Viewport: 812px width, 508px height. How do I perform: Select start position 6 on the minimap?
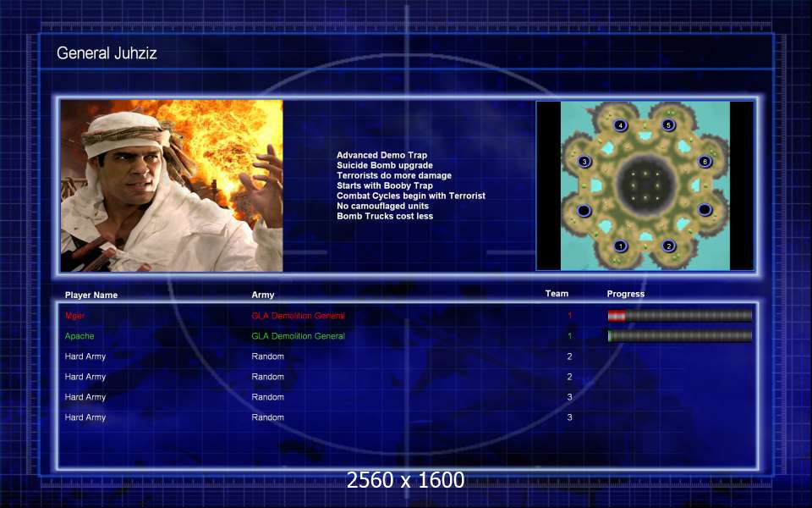pyautogui.click(x=705, y=161)
